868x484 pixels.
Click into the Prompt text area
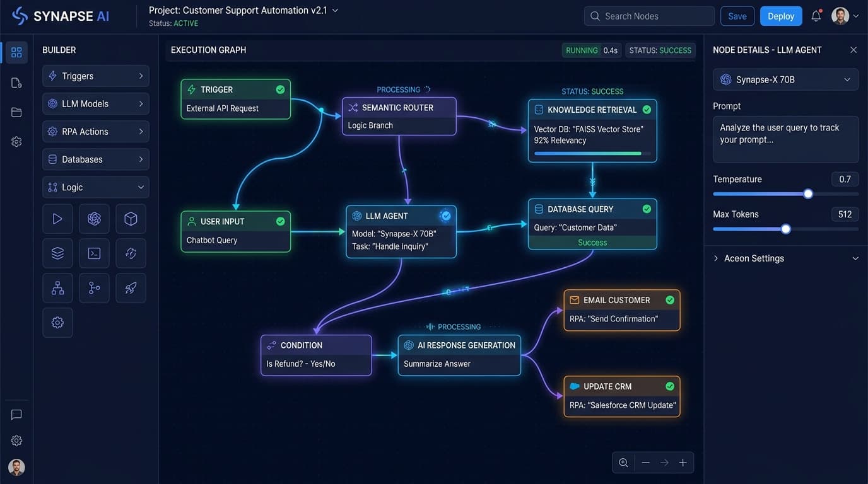785,139
